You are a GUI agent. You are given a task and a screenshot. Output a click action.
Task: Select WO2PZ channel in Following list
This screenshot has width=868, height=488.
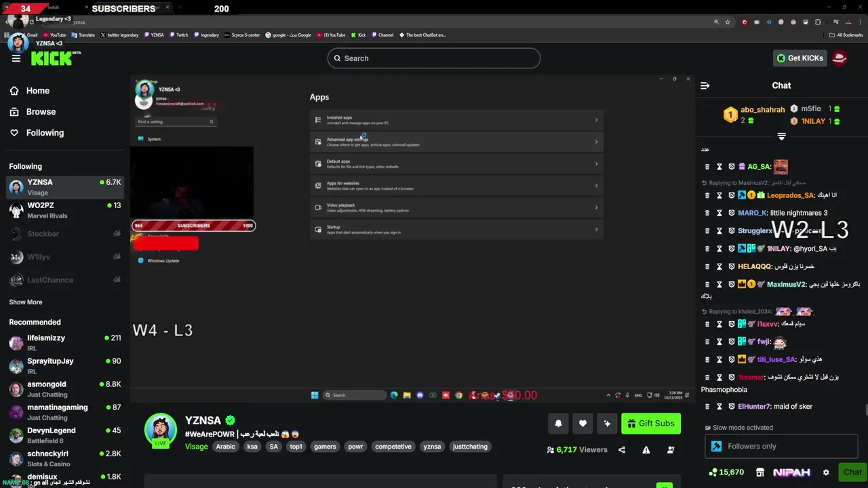[x=65, y=210]
